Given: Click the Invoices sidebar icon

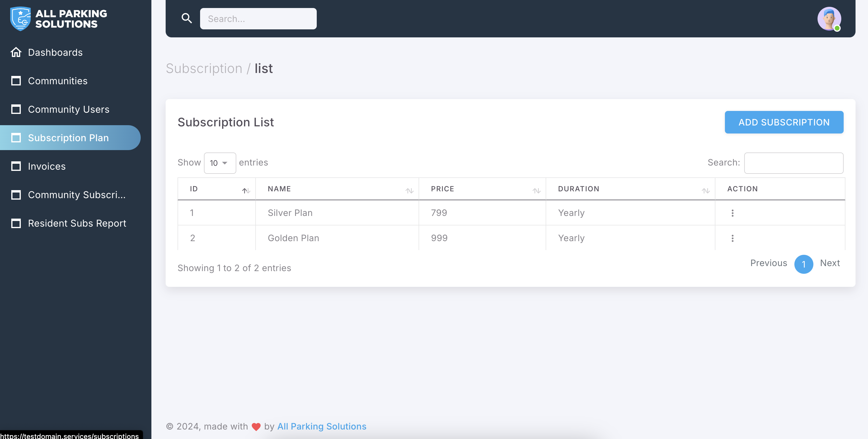Looking at the screenshot, I should pos(16,166).
